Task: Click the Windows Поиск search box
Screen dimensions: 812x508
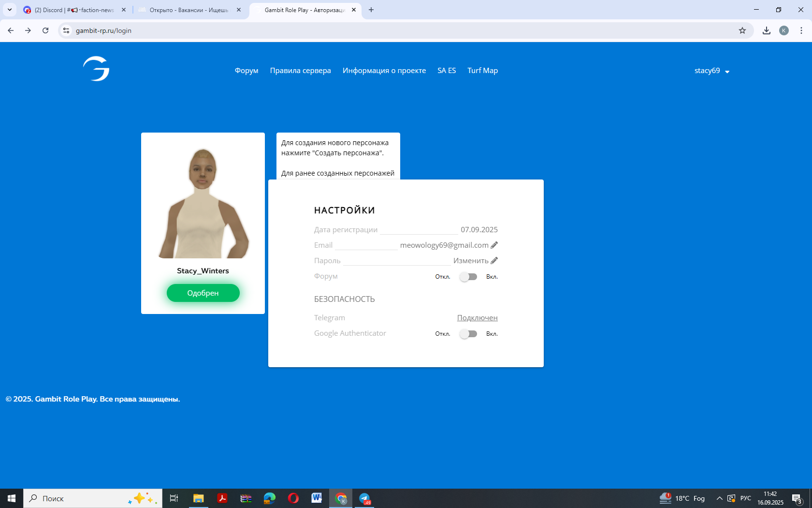Action: [93, 498]
